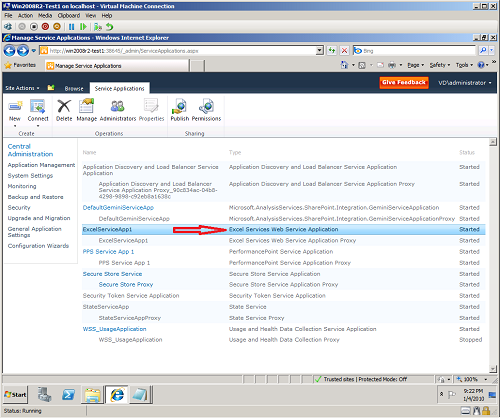Click the Favorites star button
The image size is (500, 418).
(x=20, y=65)
